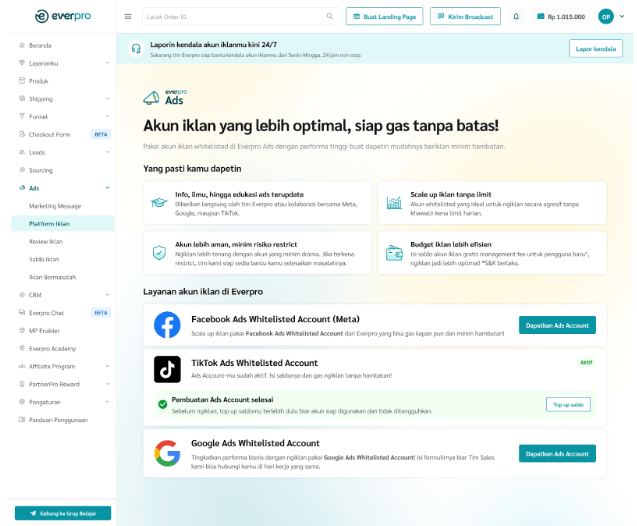Click the Aktif status badge
637x526 pixels.
point(586,362)
